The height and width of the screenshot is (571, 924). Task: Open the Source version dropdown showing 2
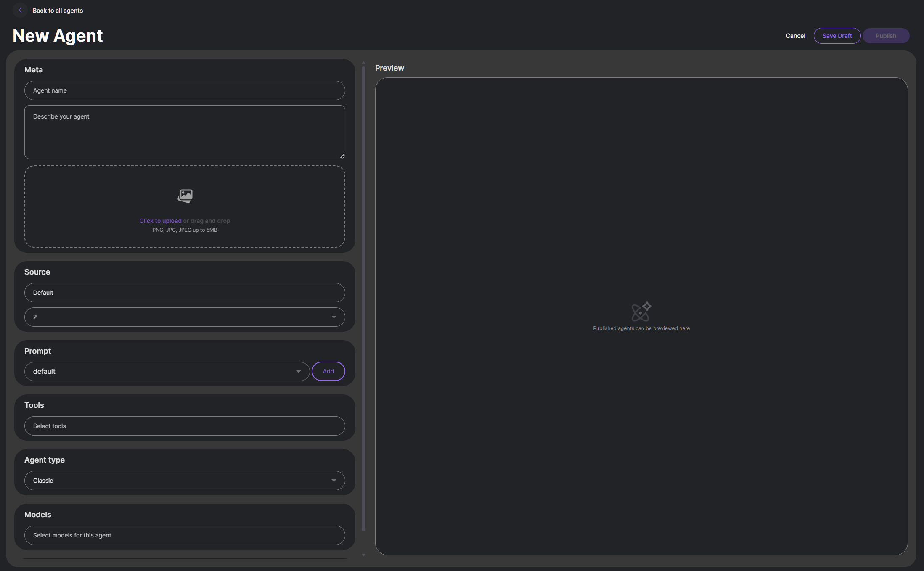click(x=185, y=317)
